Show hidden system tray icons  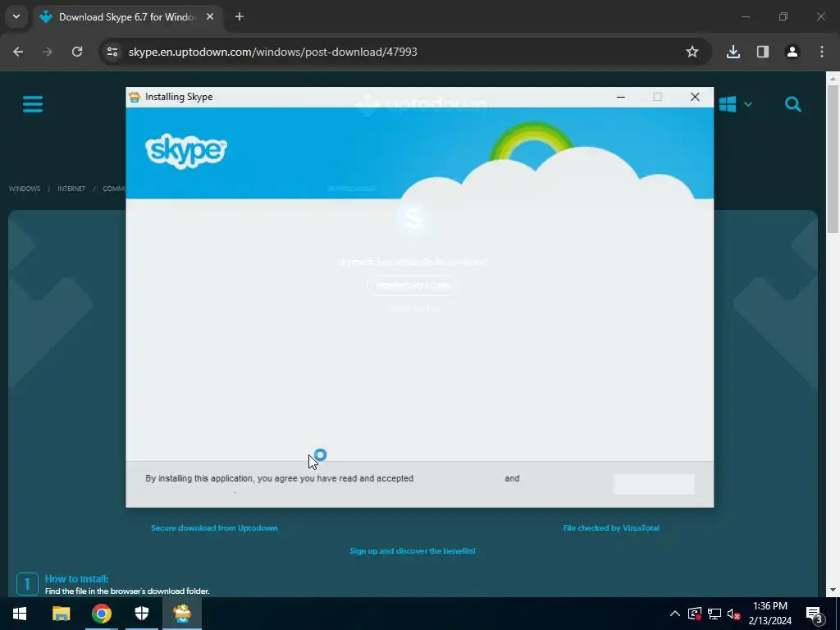pyautogui.click(x=675, y=614)
